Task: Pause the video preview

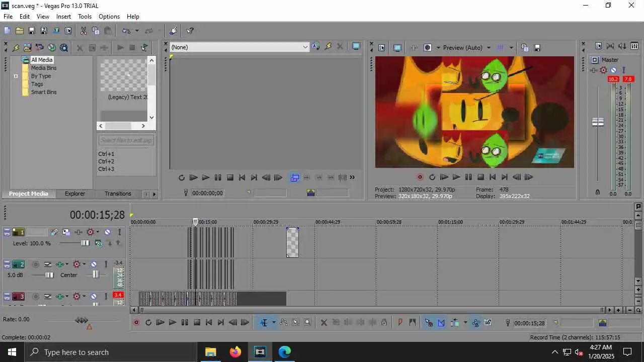Action: (468, 177)
